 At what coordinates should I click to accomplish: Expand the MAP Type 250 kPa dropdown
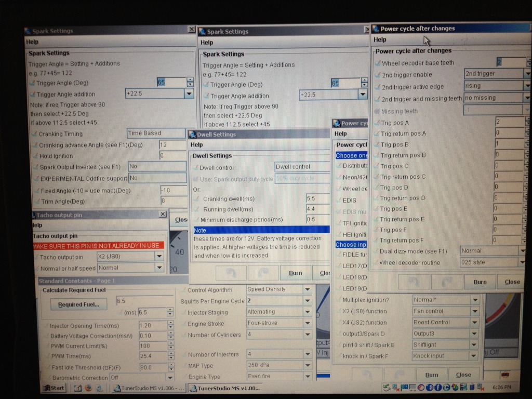308,365
